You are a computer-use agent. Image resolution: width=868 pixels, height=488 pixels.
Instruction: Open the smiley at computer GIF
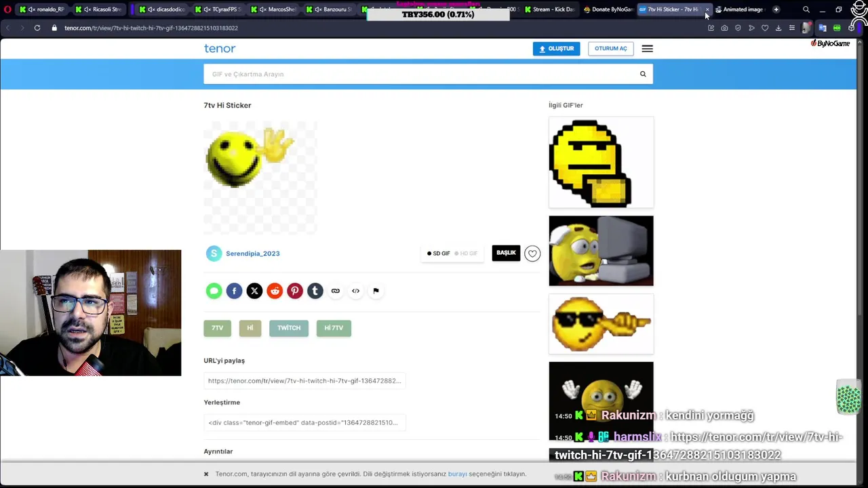pos(601,251)
